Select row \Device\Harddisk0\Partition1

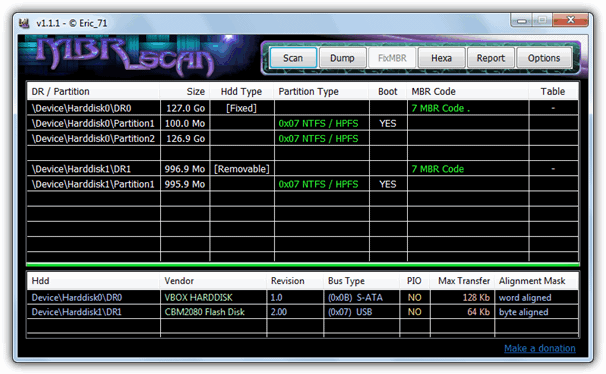(x=303, y=123)
